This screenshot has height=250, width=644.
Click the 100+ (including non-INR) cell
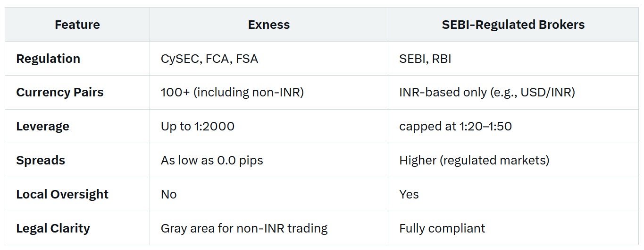pos(232,92)
